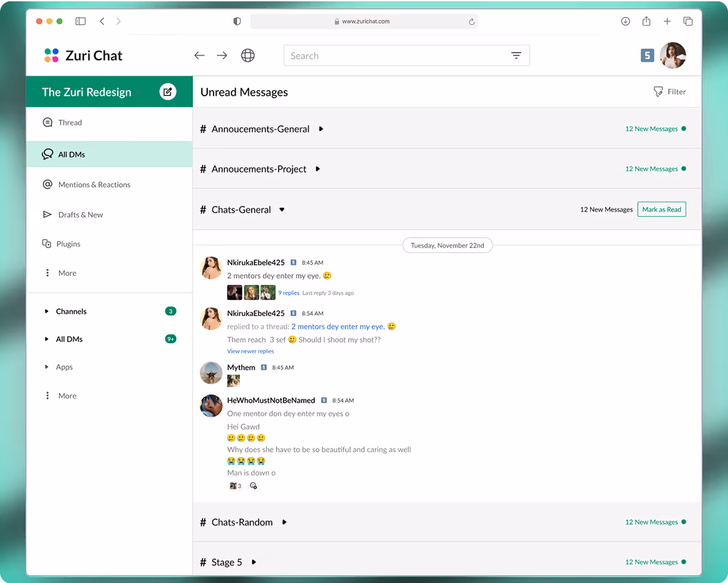Expand the Channels section
The width and height of the screenshot is (728, 583).
(x=46, y=311)
